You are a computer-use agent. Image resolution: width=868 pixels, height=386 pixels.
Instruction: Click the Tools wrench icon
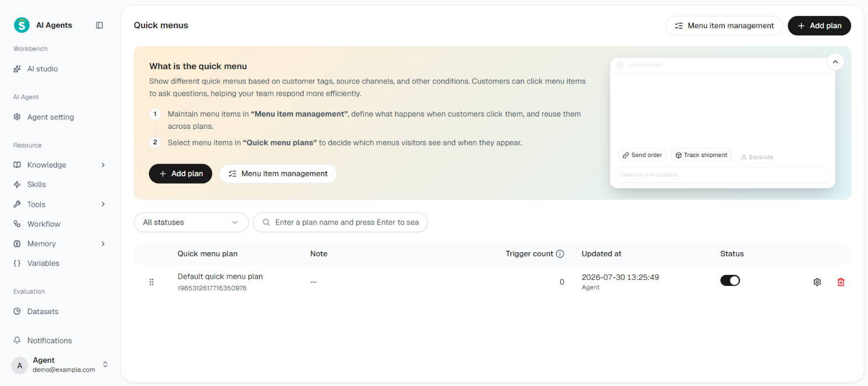pos(17,204)
